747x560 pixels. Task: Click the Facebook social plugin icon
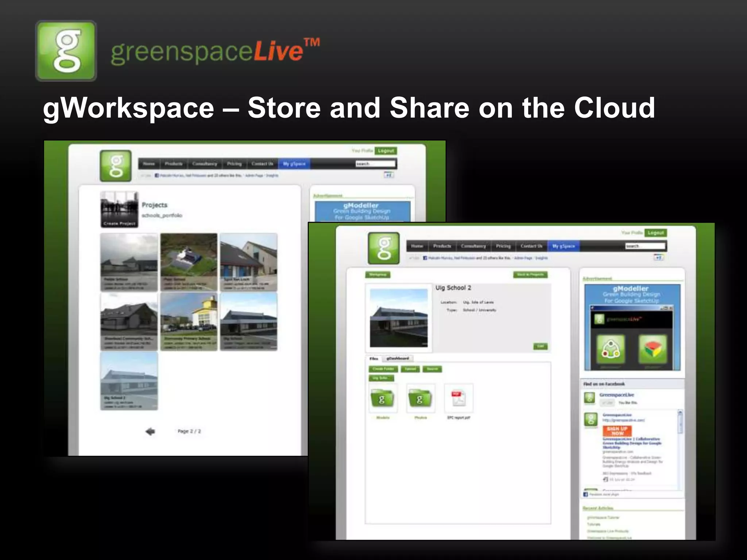[586, 494]
